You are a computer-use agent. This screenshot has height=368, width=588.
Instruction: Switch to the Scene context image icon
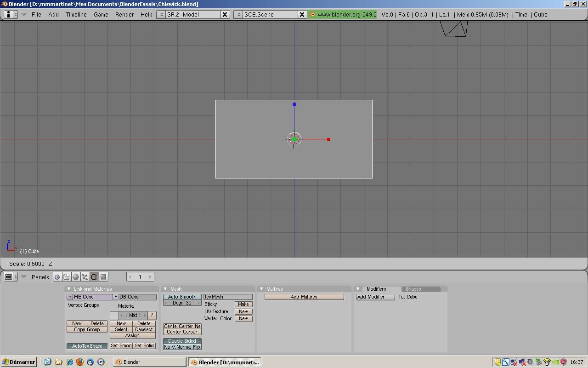(x=103, y=277)
